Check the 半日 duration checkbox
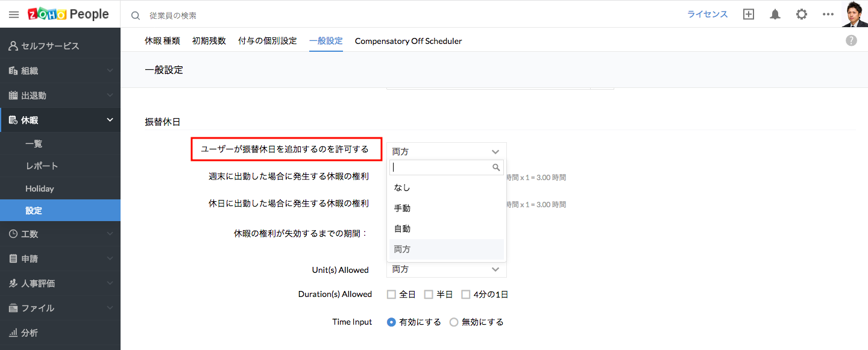Viewport: 868px width, 350px height. pyautogui.click(x=429, y=295)
